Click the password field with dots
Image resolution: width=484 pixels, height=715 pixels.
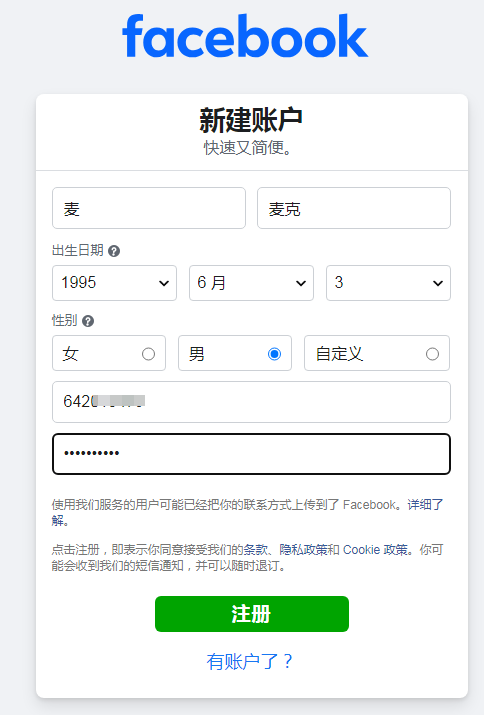coord(251,454)
